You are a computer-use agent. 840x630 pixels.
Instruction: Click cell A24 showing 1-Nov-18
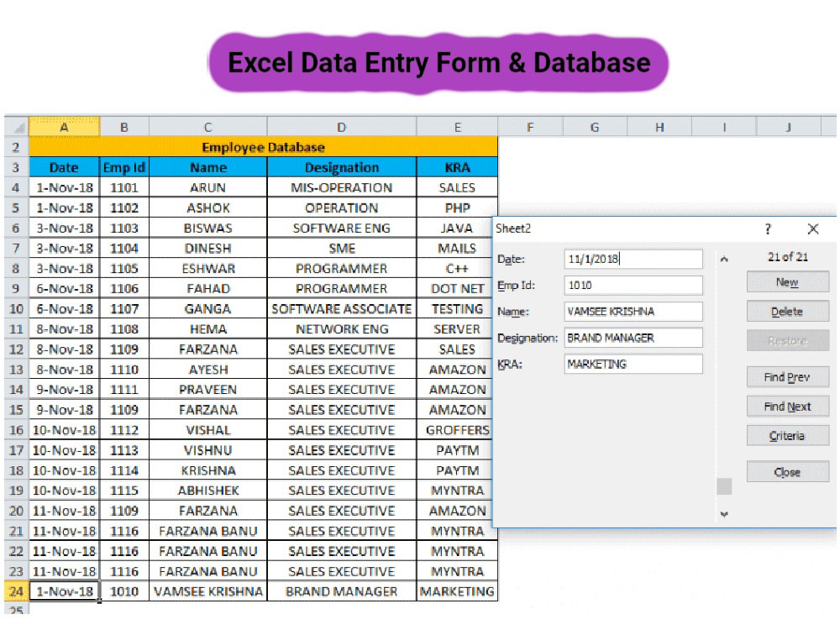(65, 591)
